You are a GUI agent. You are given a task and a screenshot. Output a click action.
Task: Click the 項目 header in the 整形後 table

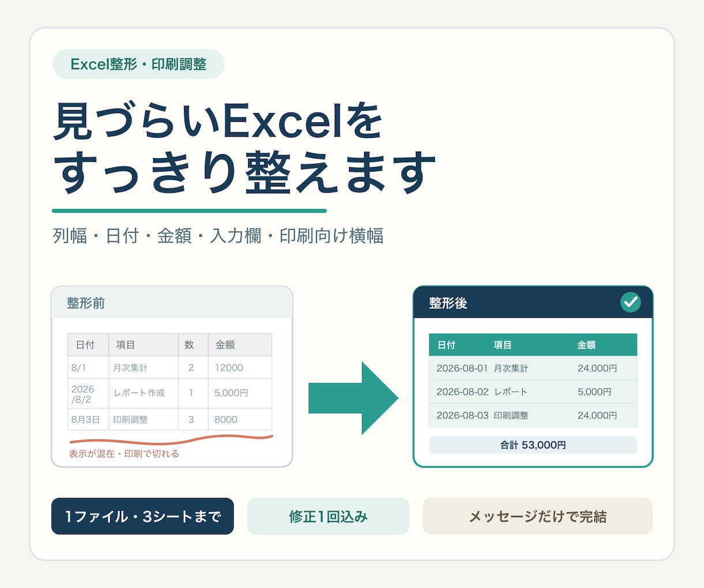click(x=503, y=345)
